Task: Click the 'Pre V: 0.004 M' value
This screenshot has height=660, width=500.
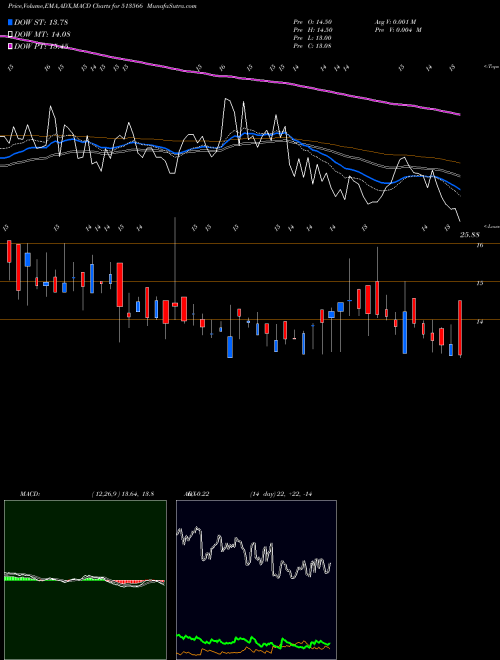Action: coord(398,30)
